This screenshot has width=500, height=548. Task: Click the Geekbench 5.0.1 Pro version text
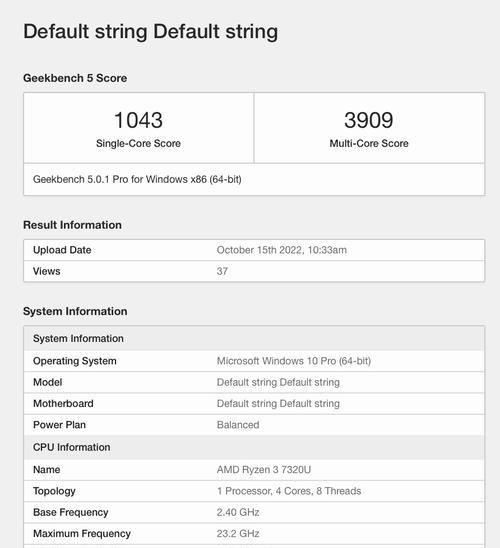click(x=137, y=179)
